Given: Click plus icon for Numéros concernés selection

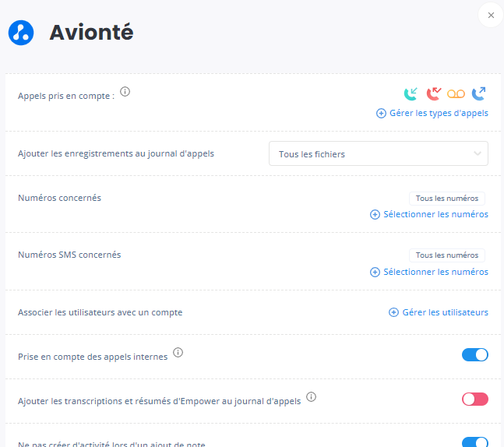Looking at the screenshot, I should tap(375, 215).
